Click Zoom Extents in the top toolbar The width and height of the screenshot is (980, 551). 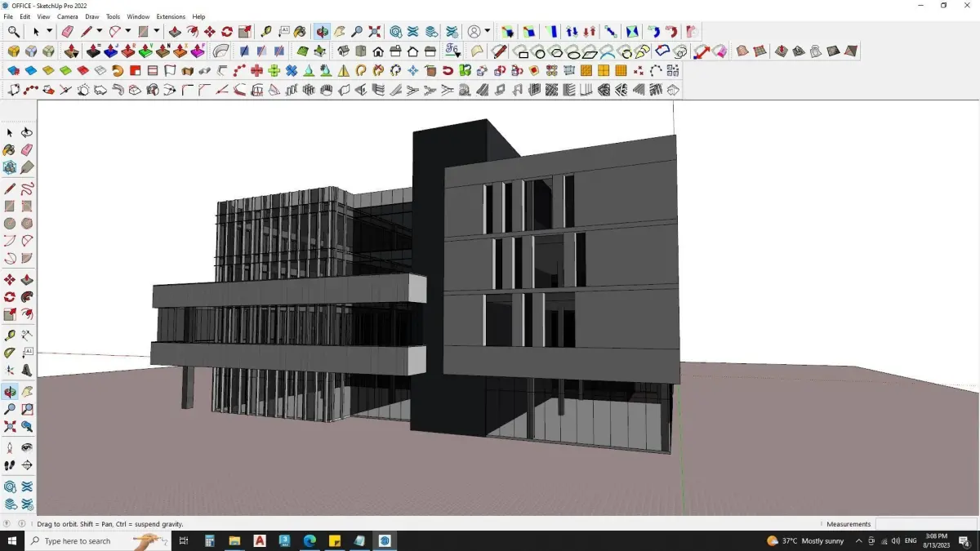(375, 31)
